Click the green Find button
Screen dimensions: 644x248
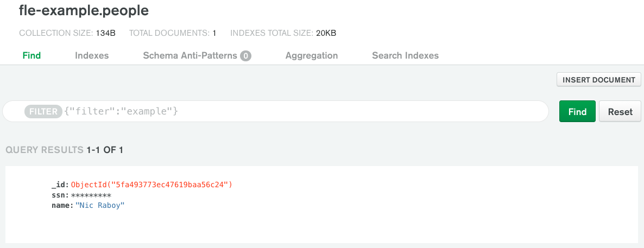point(577,112)
